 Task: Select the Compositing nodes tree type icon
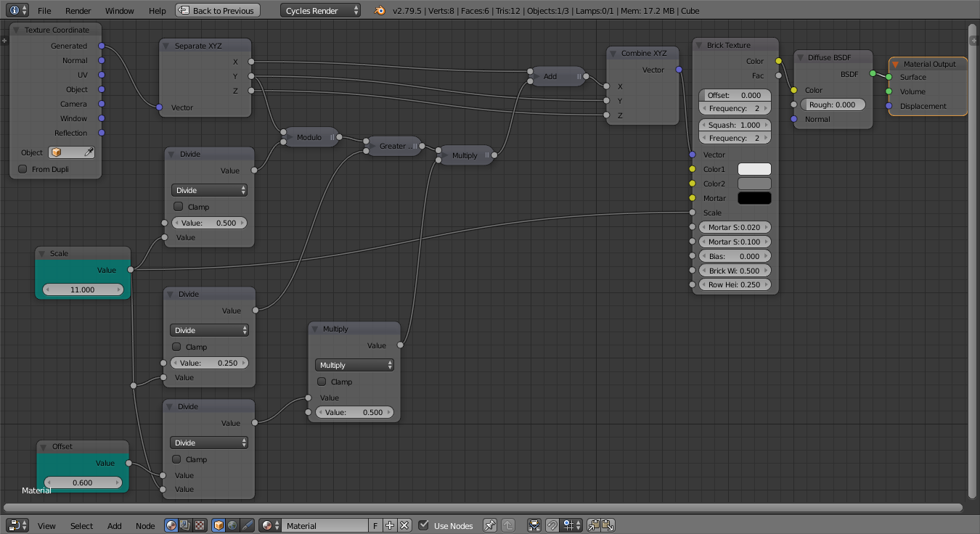tap(185, 525)
